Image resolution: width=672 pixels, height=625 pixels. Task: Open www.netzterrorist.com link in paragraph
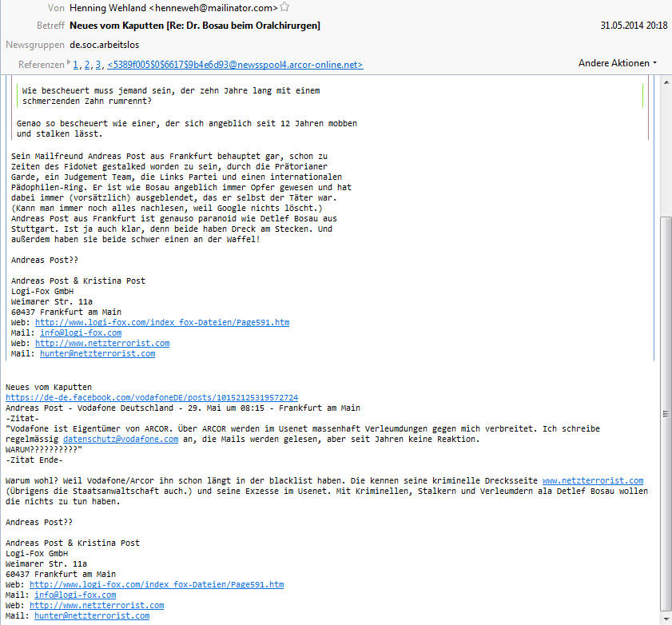[x=593, y=480]
